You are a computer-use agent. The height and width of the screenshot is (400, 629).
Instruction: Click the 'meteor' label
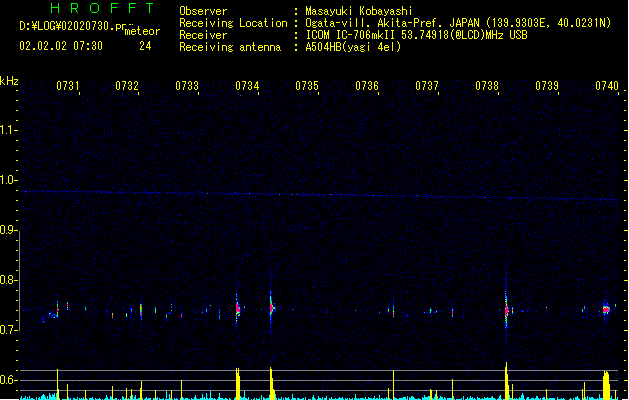click(x=142, y=31)
